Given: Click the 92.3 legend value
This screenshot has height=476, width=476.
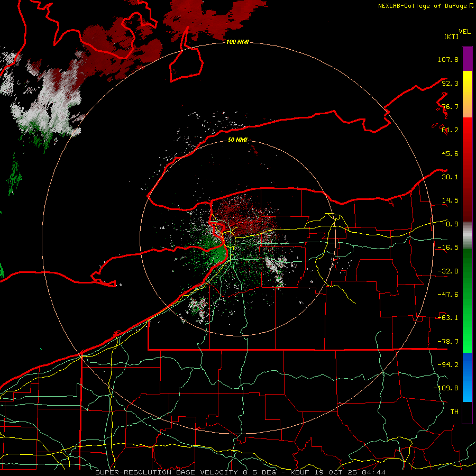Looking at the screenshot, I should (x=450, y=83).
